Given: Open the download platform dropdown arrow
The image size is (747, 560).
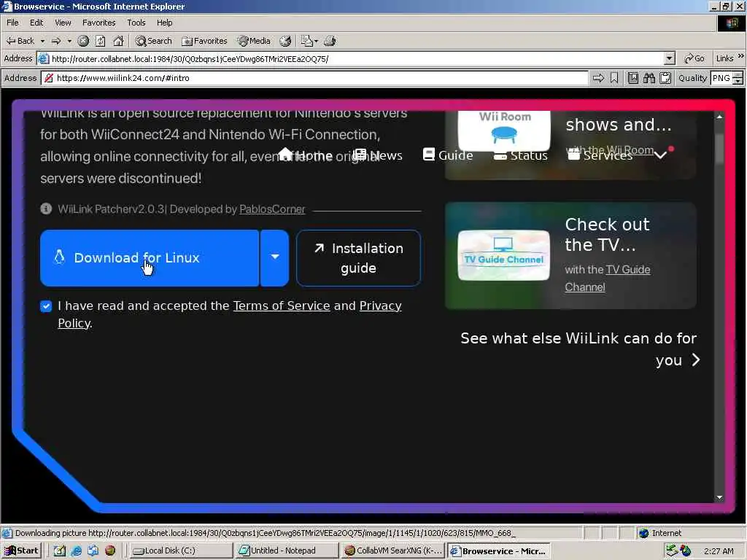Looking at the screenshot, I should 275,257.
